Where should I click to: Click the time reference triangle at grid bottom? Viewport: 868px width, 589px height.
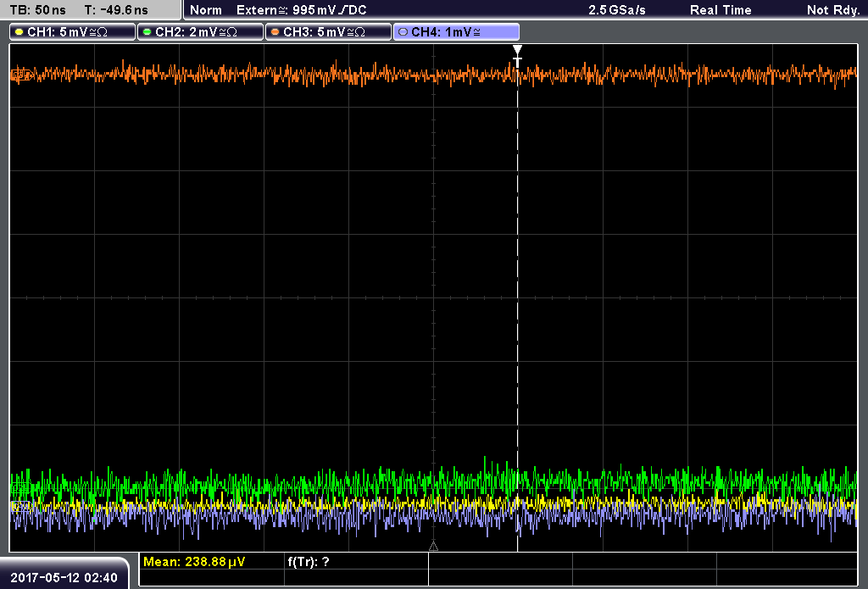(x=433, y=547)
